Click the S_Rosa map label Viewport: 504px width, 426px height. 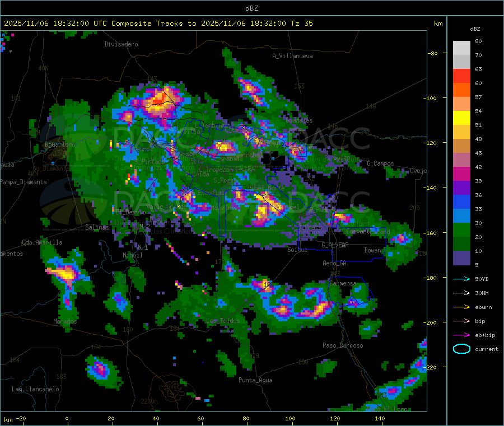(x=223, y=180)
